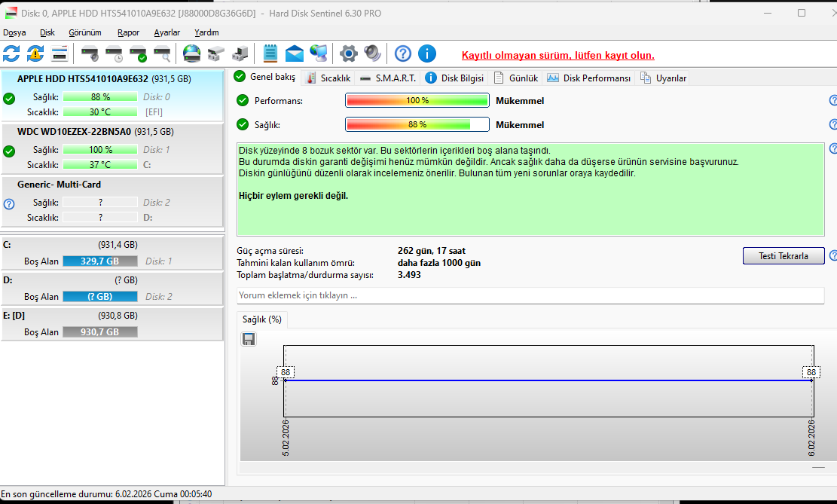Open the Dosya menu
Viewport: 837px width, 504px height.
14,32
